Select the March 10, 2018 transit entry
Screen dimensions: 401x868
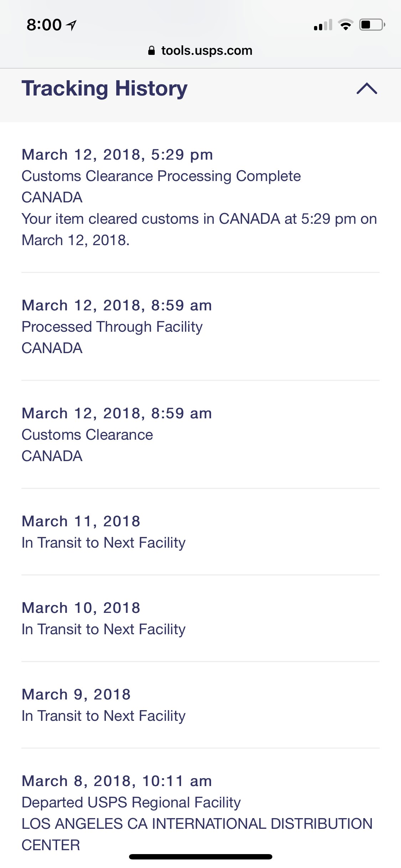pos(103,629)
